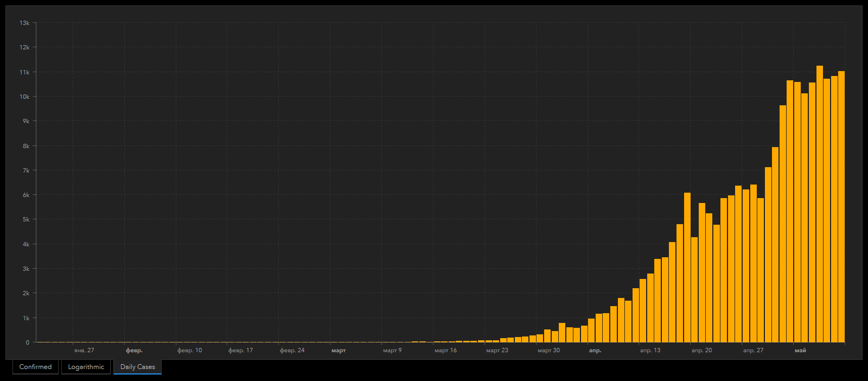Viewport: 868px width, 381px height.
Task: Click the 7k y-axis label
Action: (x=26, y=170)
